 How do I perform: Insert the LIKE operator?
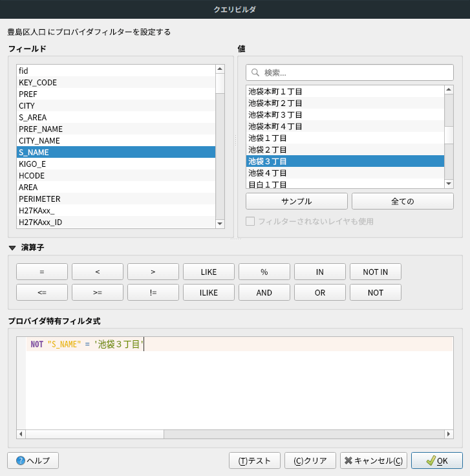pyautogui.click(x=209, y=272)
